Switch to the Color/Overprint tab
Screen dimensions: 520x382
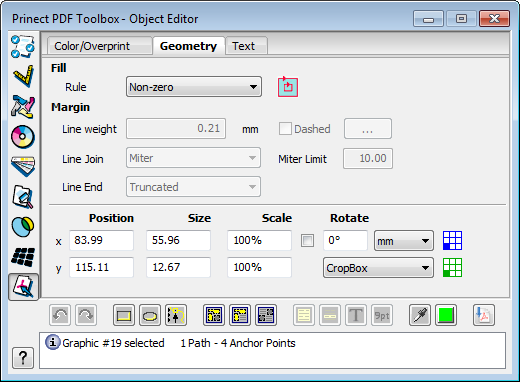[x=99, y=46]
